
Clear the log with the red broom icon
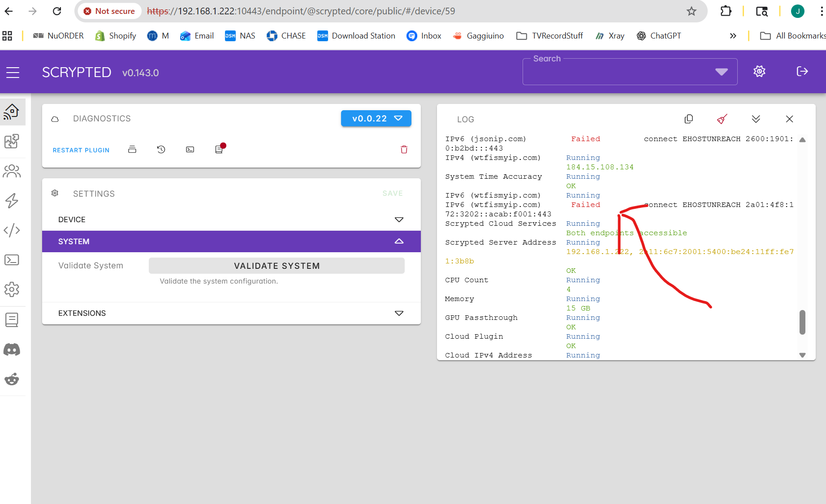[x=722, y=119]
